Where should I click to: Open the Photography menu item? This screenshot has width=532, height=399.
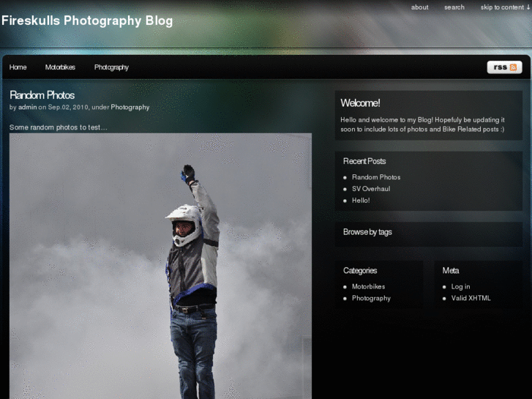coord(111,67)
